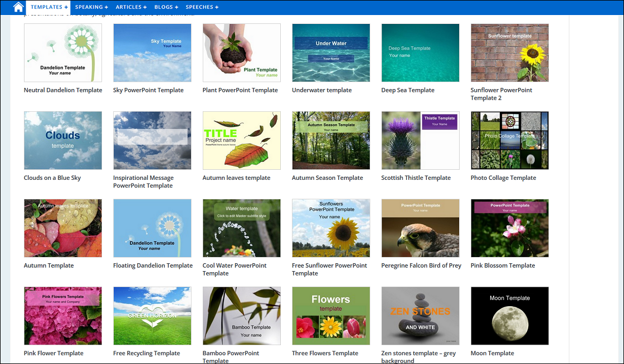Click the Autumn Season Template link
The height and width of the screenshot is (364, 624).
[x=328, y=178]
